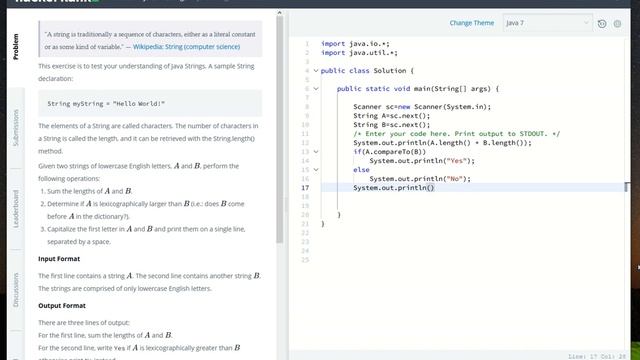Click the 'import java.util.*;' code line
640x360 pixels.
click(x=359, y=53)
